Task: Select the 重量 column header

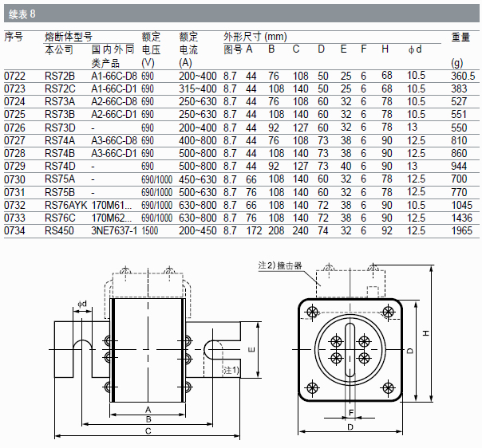Action: 460,37
